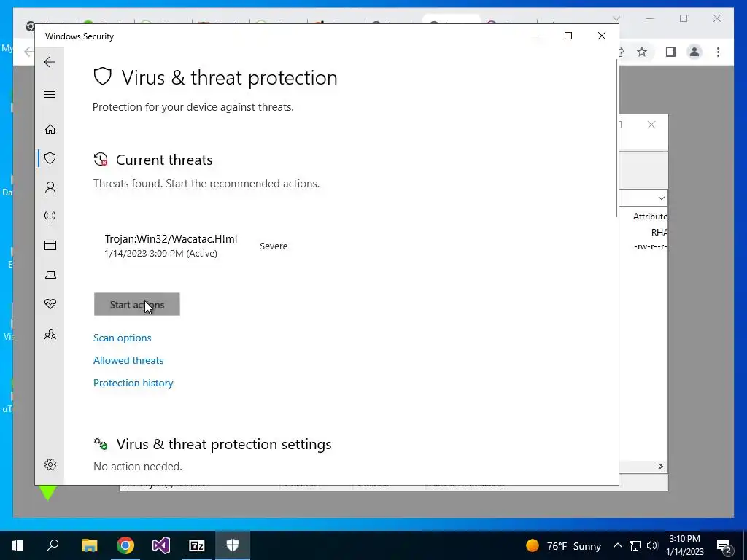Open Device security laptop icon
Viewport: 747px width, 560px height.
[x=50, y=275]
